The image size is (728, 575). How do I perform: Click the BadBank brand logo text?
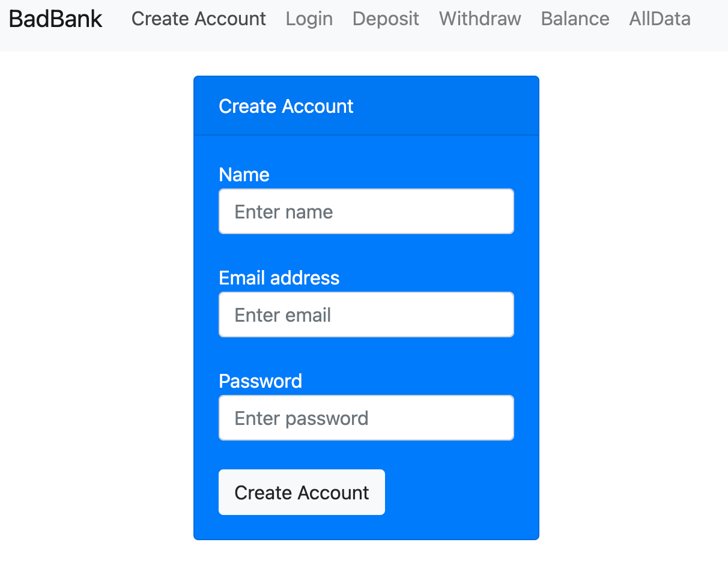(55, 19)
